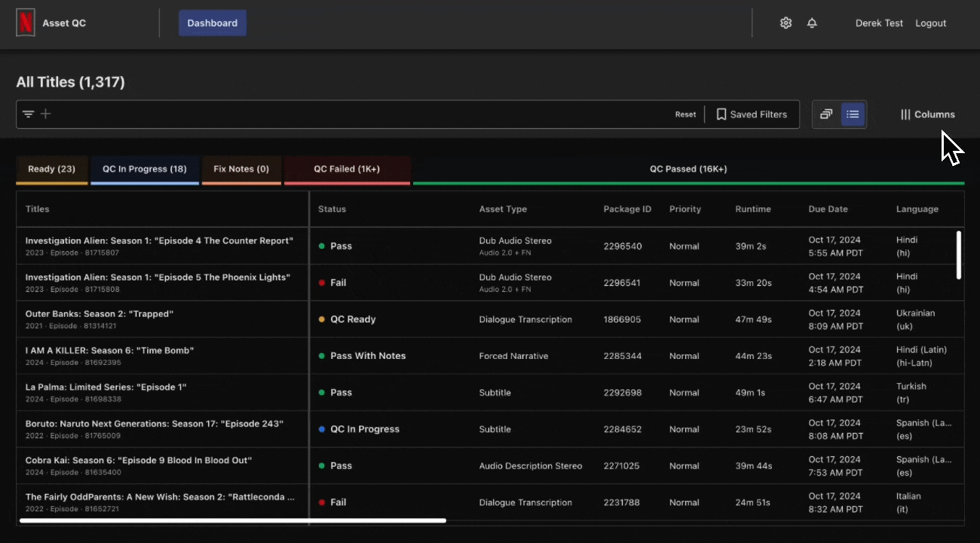
Task: Click Dialogue Transcription in Outer Banks row
Action: pyautogui.click(x=525, y=320)
